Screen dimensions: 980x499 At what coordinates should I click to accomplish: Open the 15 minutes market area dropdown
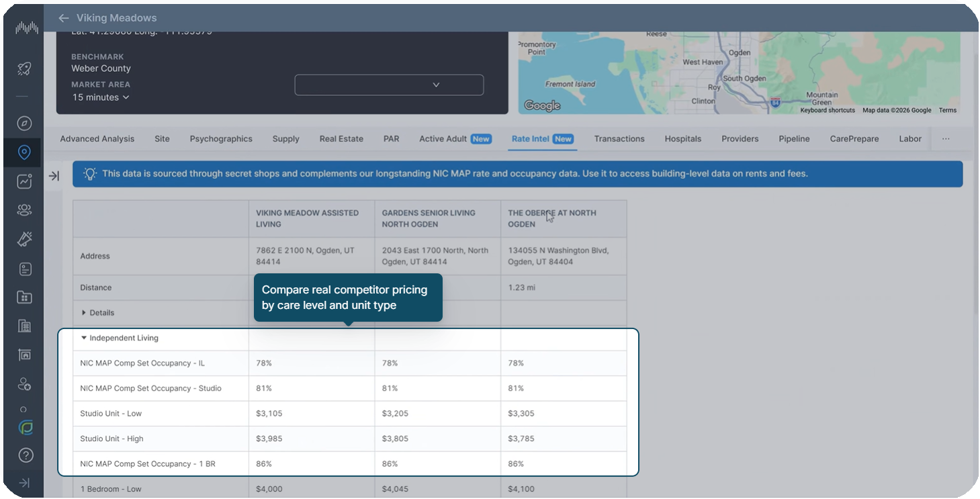[101, 97]
